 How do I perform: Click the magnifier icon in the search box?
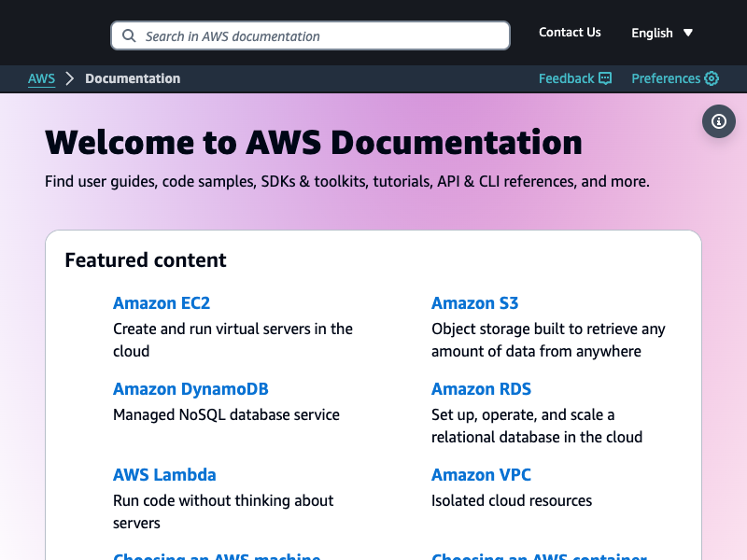[129, 35]
